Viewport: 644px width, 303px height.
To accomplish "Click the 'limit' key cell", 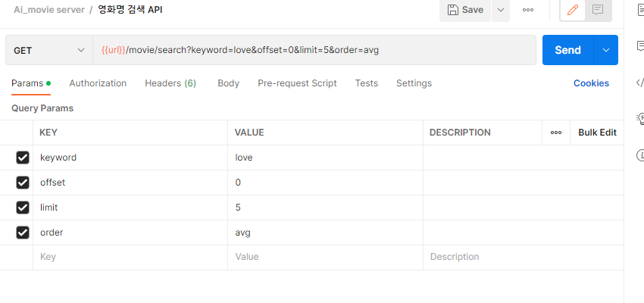I will (130, 208).
